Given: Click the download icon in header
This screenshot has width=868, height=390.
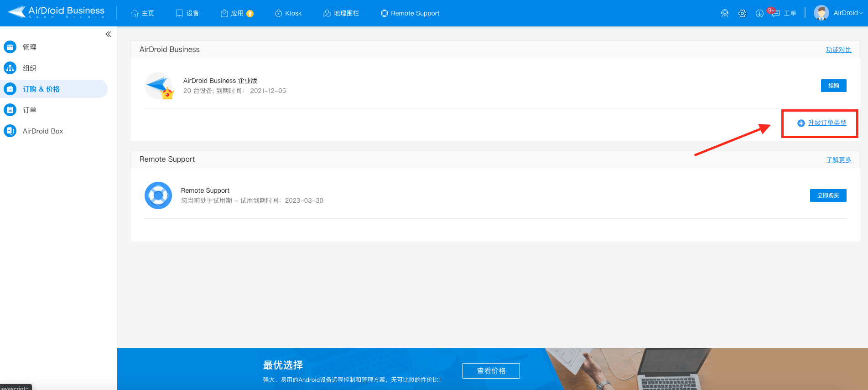Looking at the screenshot, I should click(759, 13).
